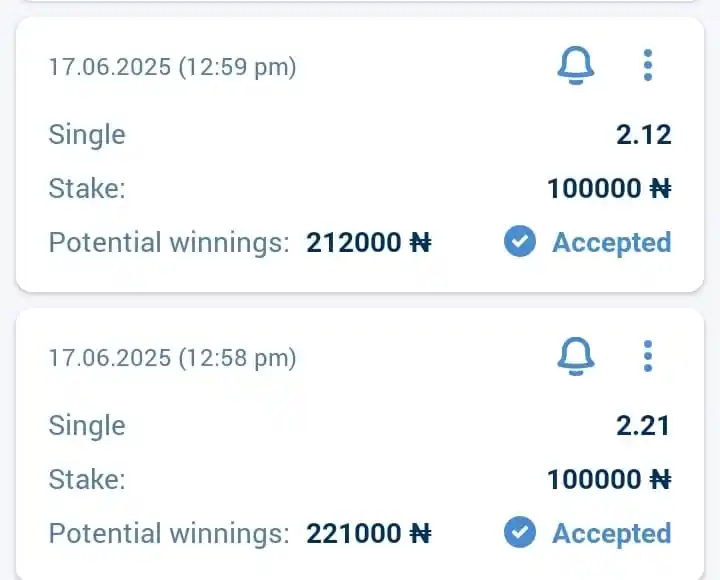Click Single label in 12:58 pm bet
The image size is (720, 580).
[x=87, y=427]
